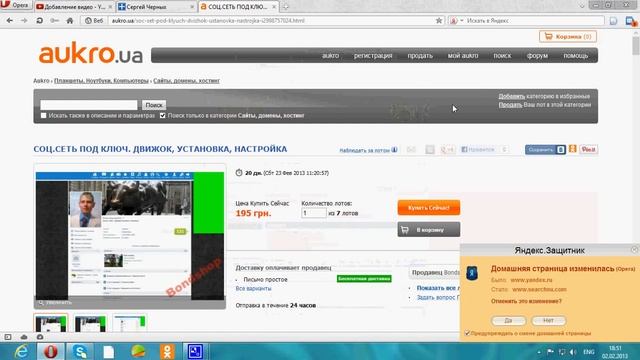Switch to the Добавление видео YouTube tab
The width and height of the screenshot is (640, 360).
pyautogui.click(x=73, y=7)
